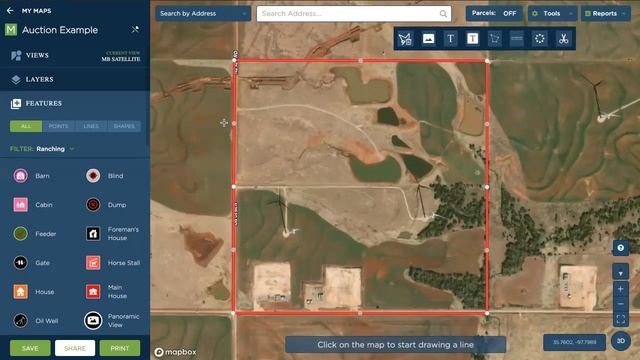Select the dotted circle drawing tool

coord(540,39)
